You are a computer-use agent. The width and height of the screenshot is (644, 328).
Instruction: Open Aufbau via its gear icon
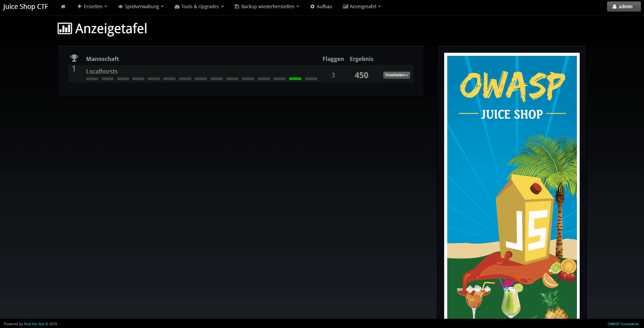click(x=312, y=7)
